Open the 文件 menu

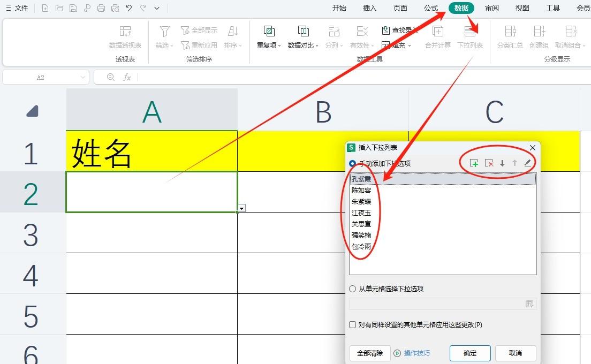click(17, 8)
